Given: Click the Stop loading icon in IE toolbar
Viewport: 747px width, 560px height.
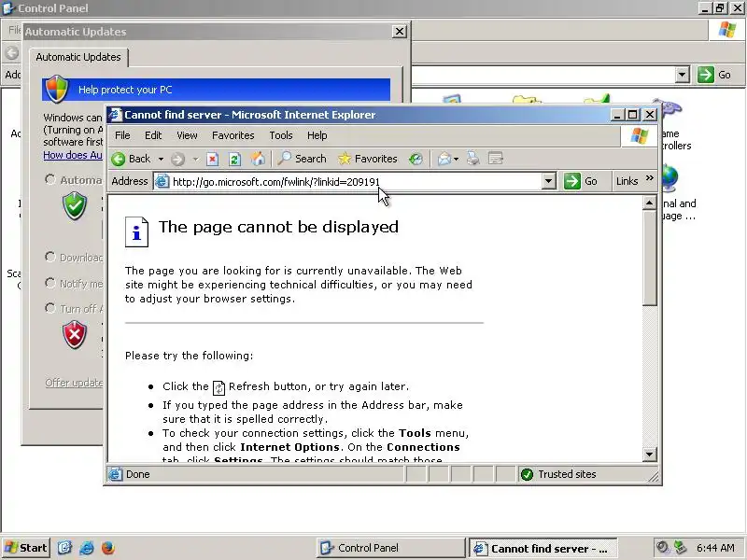Looking at the screenshot, I should tap(213, 159).
